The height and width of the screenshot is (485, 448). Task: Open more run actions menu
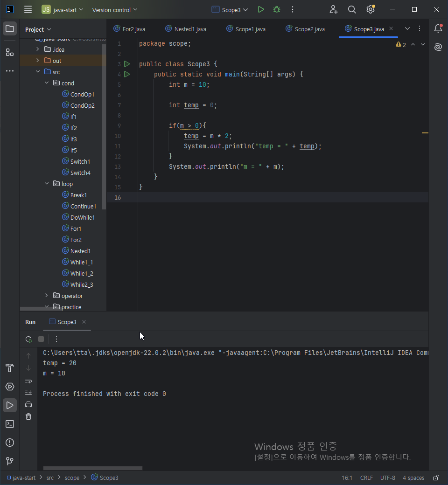click(292, 10)
